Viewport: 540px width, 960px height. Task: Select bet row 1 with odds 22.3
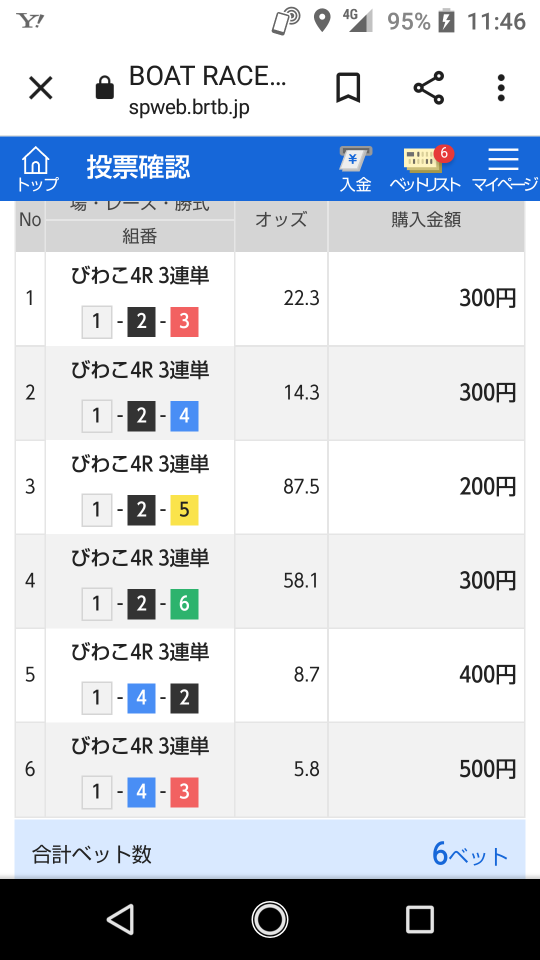click(270, 299)
